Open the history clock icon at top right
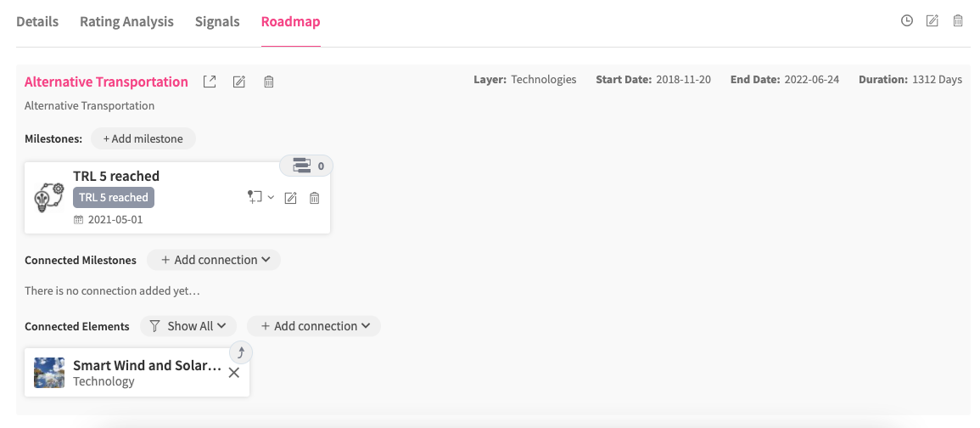 [907, 21]
